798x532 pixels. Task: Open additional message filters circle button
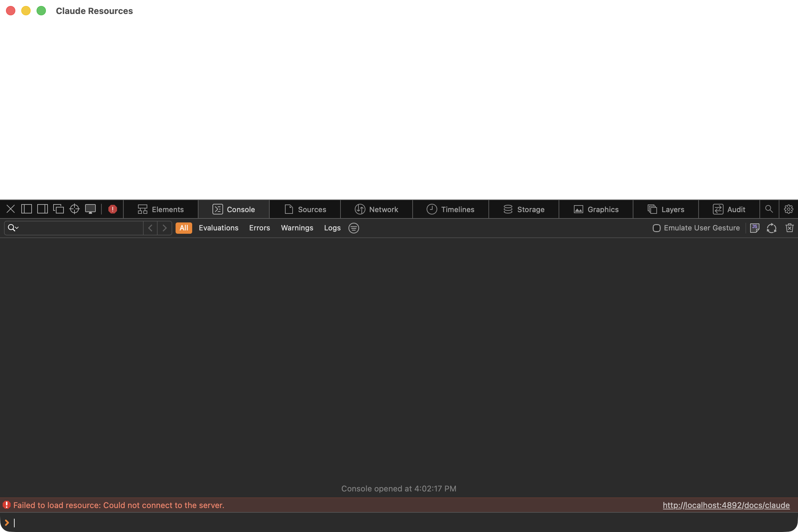[x=353, y=228]
